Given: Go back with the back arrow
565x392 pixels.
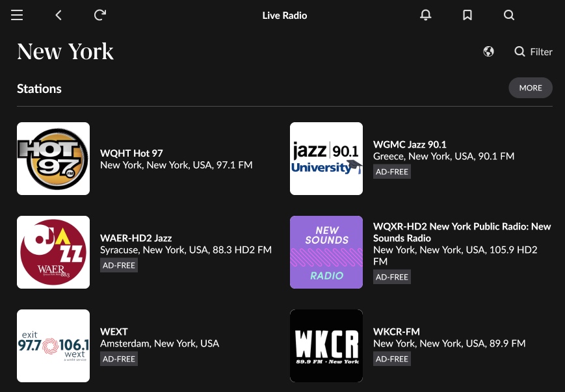Looking at the screenshot, I should tap(59, 15).
